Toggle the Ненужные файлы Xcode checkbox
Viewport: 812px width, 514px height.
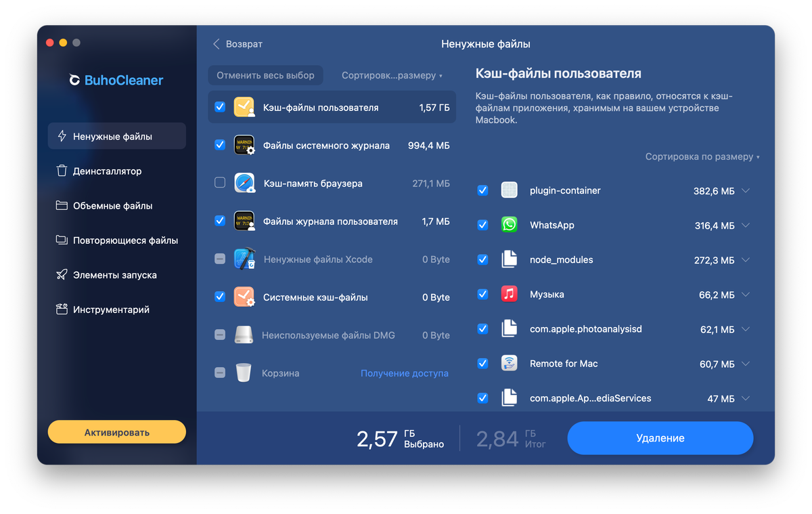[x=220, y=259]
